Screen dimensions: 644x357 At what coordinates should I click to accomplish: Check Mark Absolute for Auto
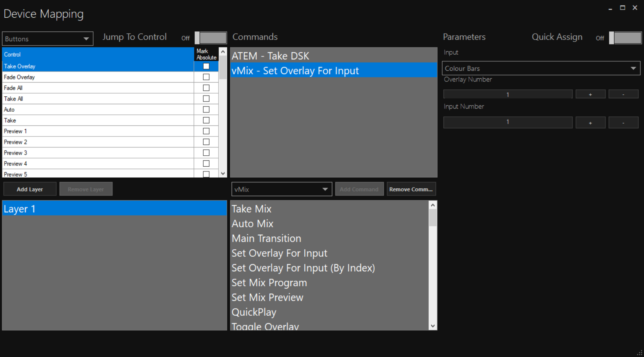click(x=206, y=109)
